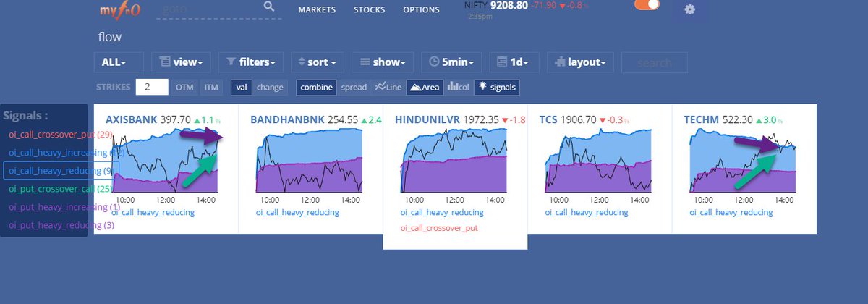Click the layout puzzle icon
This screenshot has height=304, width=868.
tap(561, 62)
